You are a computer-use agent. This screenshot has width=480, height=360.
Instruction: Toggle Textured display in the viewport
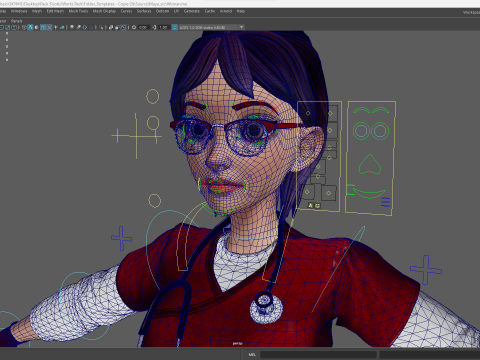point(49,27)
